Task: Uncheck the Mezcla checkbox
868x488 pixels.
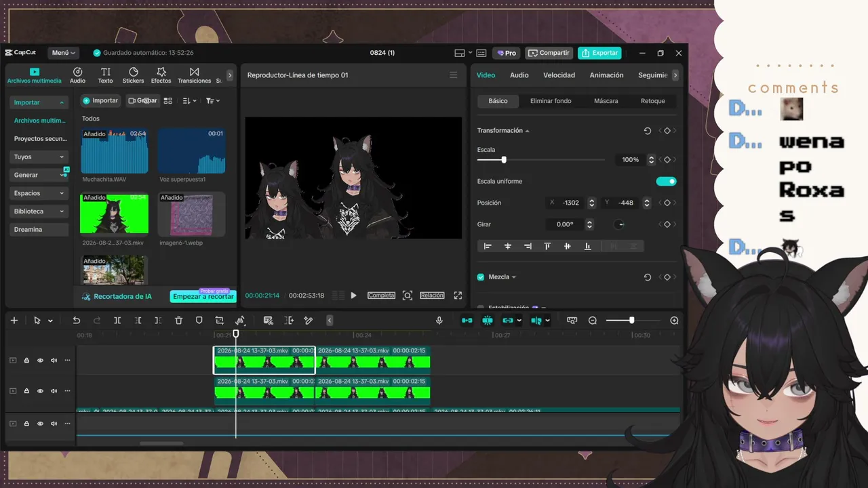Action: (x=481, y=277)
